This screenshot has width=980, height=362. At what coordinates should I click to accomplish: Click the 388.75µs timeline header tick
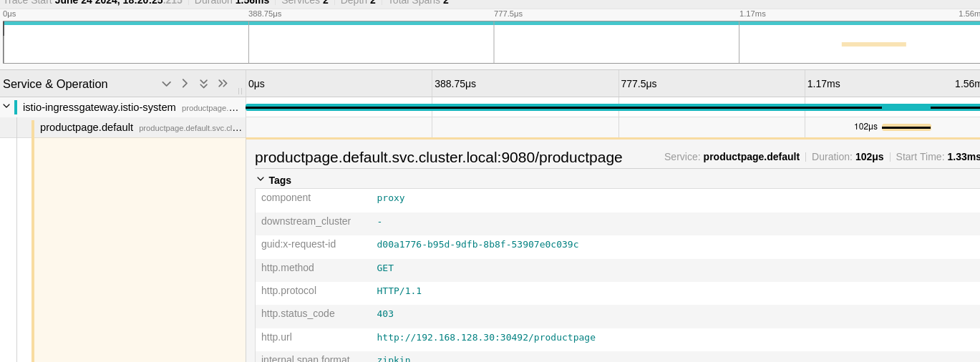click(455, 84)
